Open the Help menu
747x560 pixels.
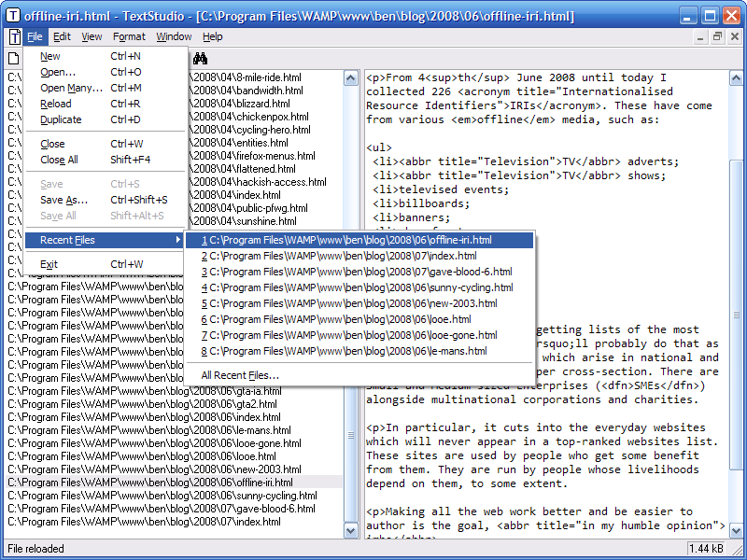coord(211,35)
